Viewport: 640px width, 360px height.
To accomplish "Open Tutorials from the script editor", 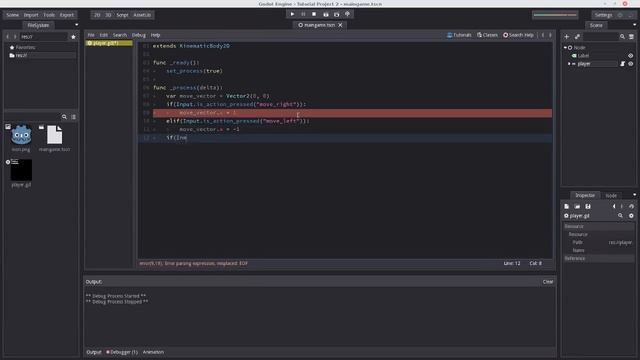I will click(x=459, y=35).
